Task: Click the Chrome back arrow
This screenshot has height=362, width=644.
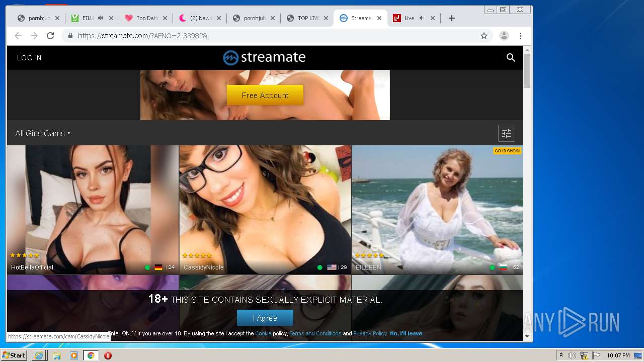Action: (x=18, y=36)
